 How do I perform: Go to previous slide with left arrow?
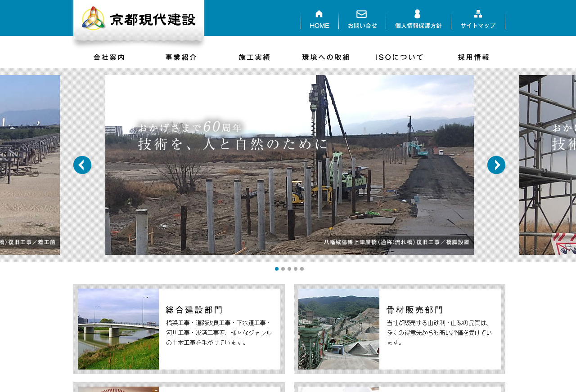click(82, 165)
